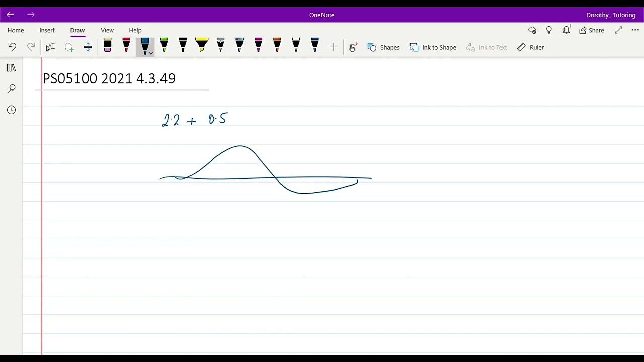
Task: Choose the yellow highlighter
Action: coord(202,46)
